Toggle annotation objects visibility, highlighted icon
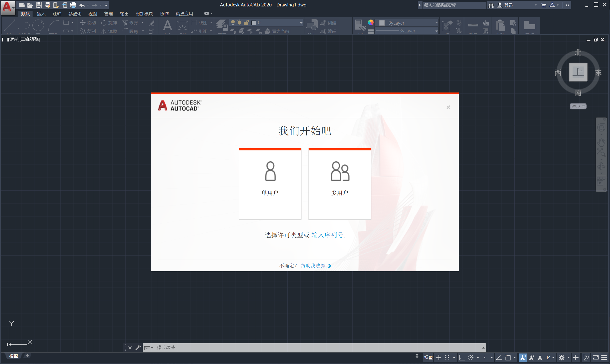610x364 pixels. click(x=523, y=357)
